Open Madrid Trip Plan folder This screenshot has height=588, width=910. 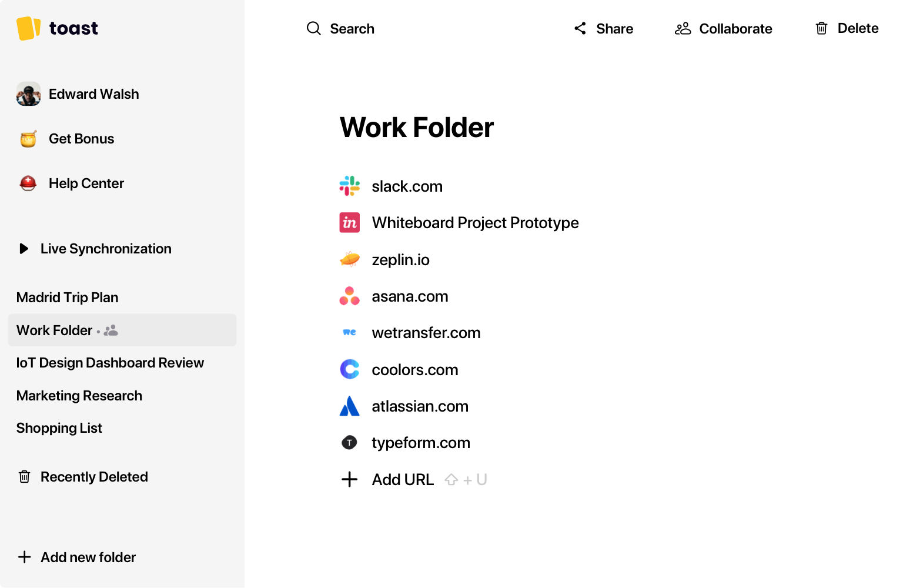coord(68,298)
